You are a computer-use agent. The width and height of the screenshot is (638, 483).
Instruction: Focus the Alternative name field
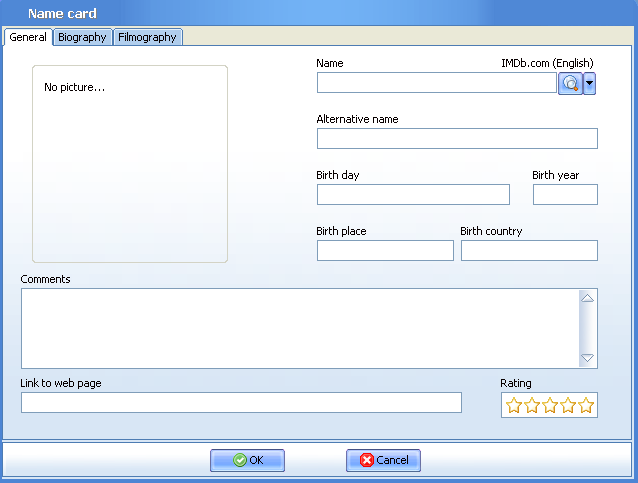pos(457,138)
